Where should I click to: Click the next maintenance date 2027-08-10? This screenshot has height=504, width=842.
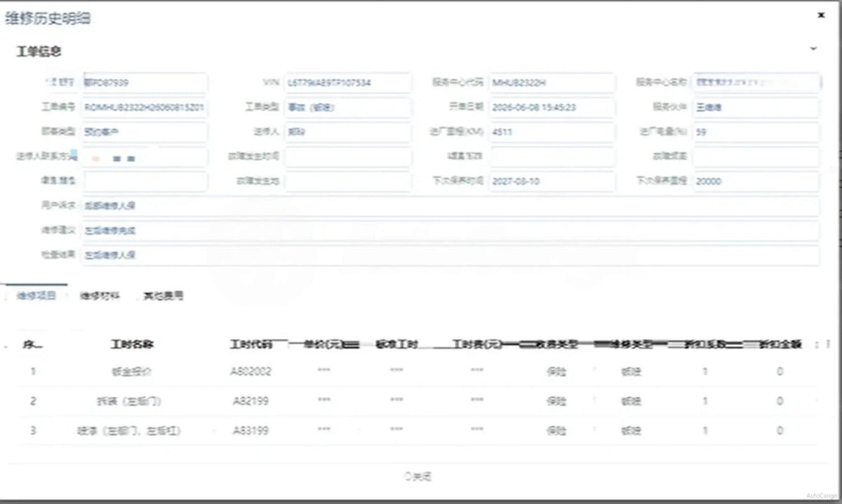552,182
